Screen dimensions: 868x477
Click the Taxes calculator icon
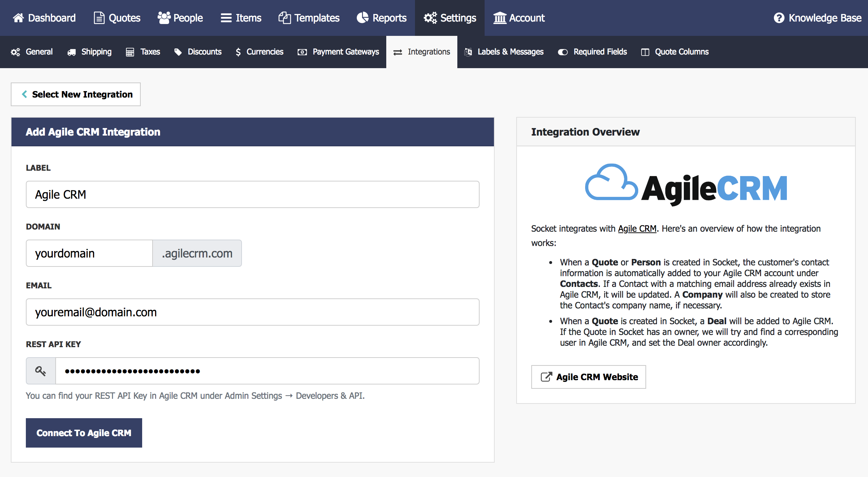pos(130,52)
